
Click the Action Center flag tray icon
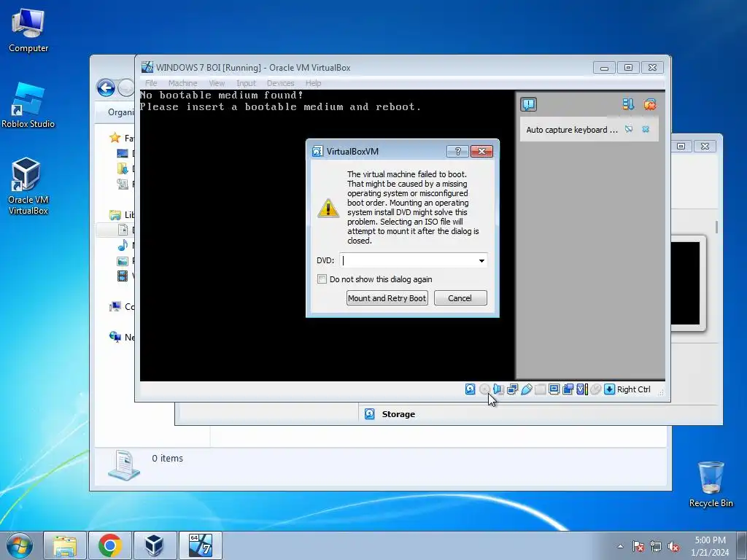click(x=638, y=546)
